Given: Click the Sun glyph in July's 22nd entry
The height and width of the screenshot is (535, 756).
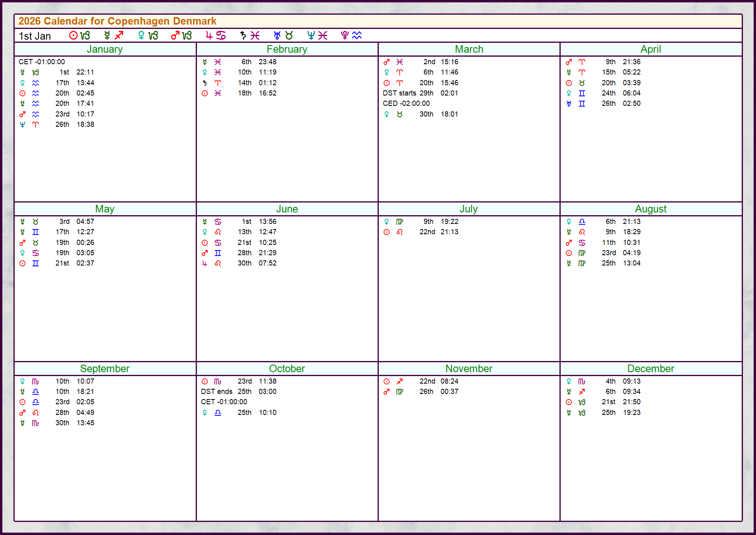Looking at the screenshot, I should (x=387, y=232).
